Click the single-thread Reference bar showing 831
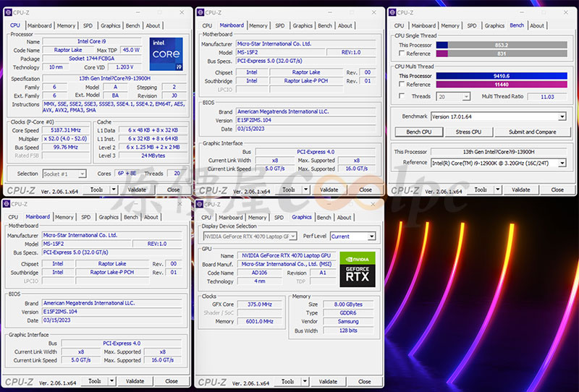Screen dimensions: 579x392 (502, 54)
